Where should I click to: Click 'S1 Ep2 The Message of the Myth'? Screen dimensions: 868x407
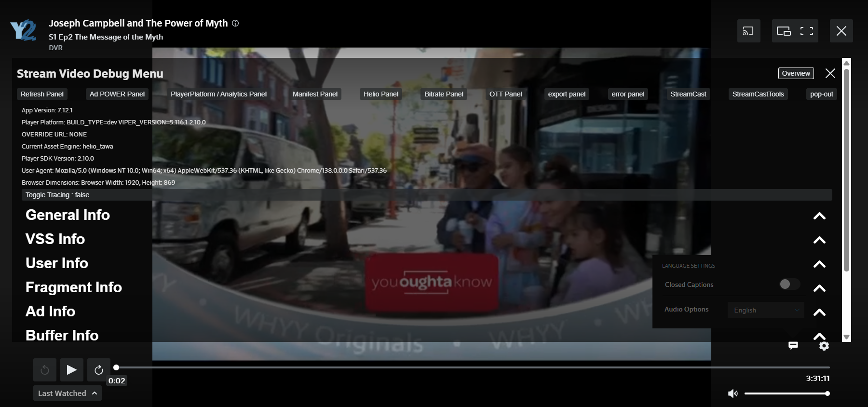[x=106, y=37]
